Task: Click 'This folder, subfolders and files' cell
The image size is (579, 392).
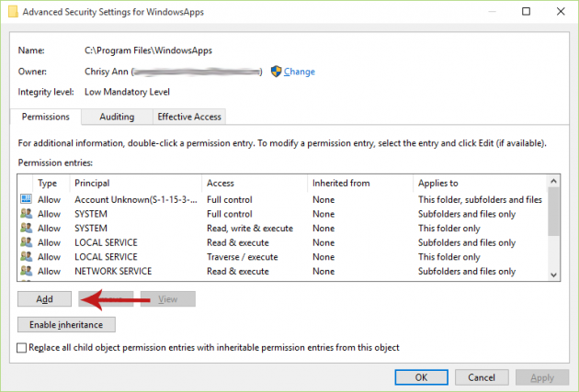Action: click(480, 199)
